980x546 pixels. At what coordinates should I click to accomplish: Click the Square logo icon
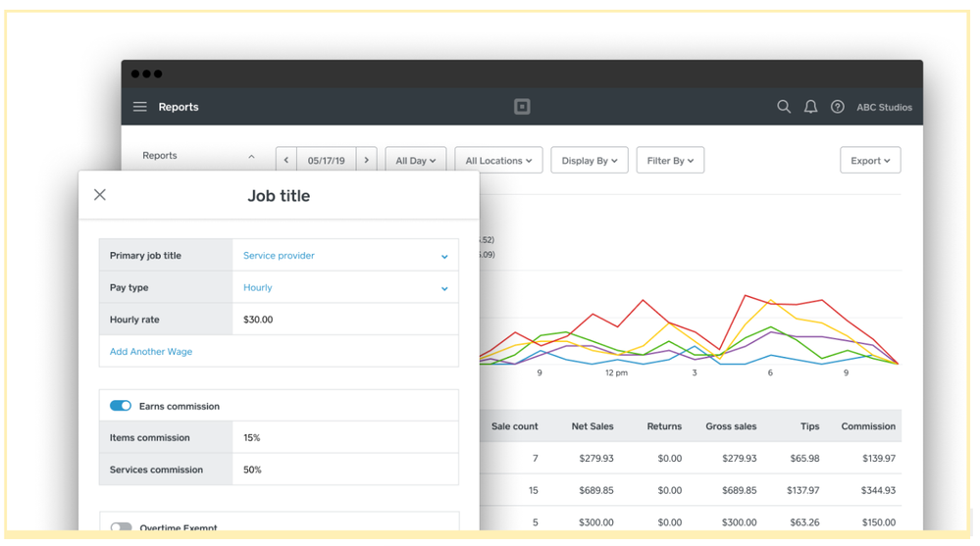[522, 107]
